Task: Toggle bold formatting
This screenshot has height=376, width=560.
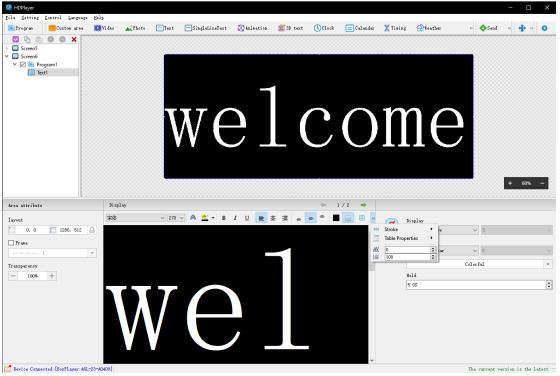Action: click(224, 218)
